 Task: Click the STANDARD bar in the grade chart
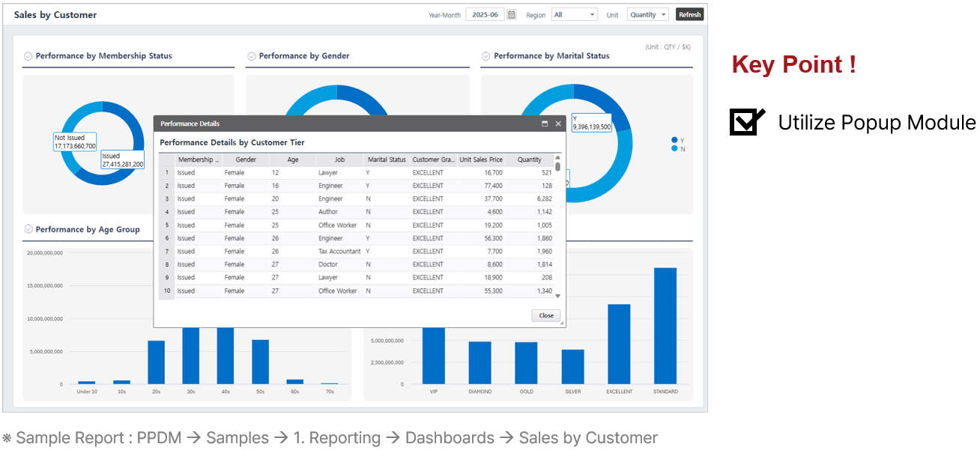coord(665,326)
